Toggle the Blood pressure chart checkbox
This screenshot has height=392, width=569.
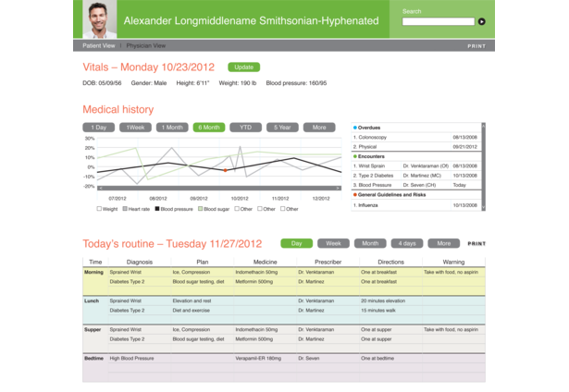coord(157,209)
